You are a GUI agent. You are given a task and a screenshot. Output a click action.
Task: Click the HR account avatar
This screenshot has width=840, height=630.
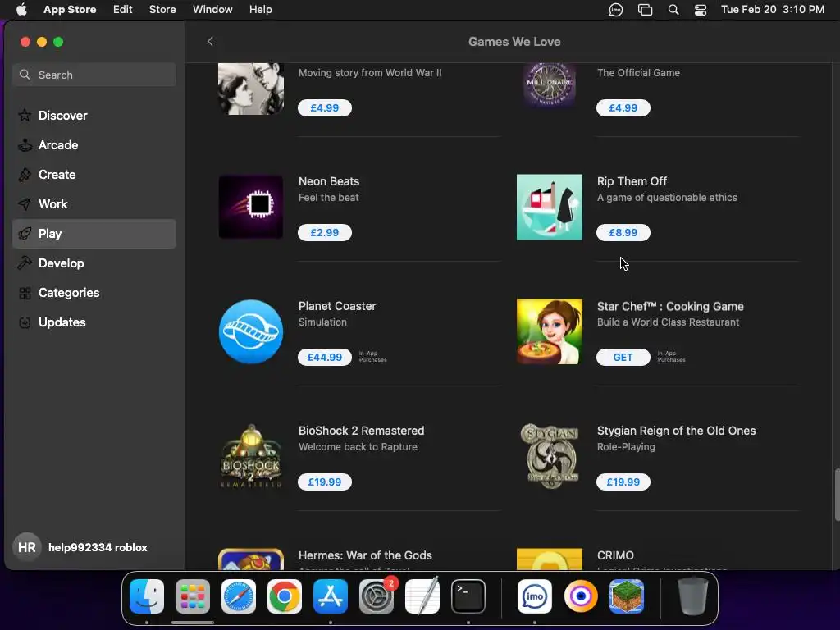tap(27, 547)
